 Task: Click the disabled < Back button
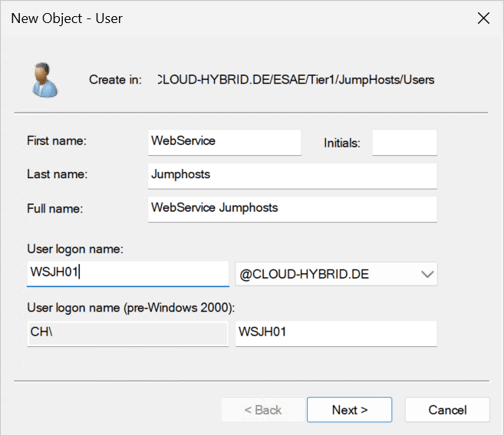tap(262, 410)
